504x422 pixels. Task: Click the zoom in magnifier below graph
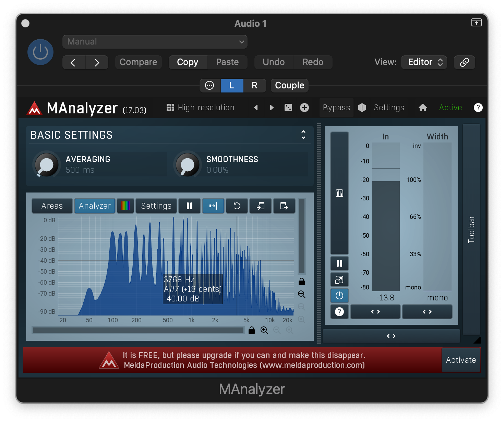[264, 330]
